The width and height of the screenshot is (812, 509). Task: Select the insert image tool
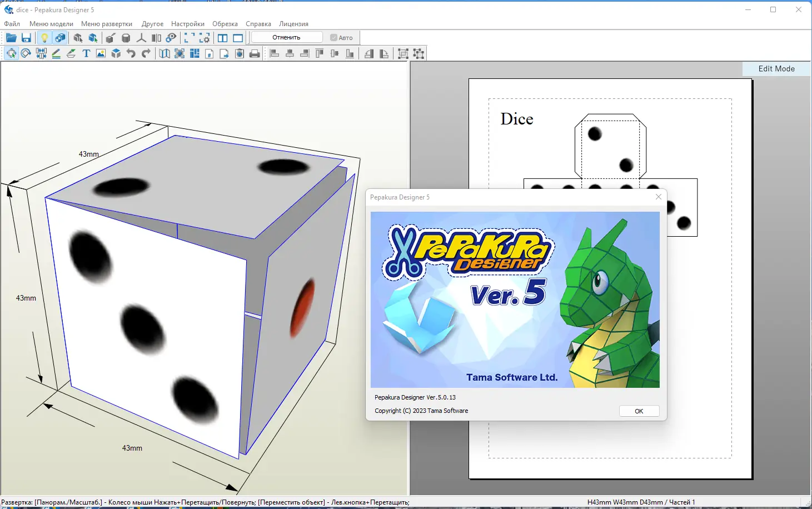pyautogui.click(x=101, y=53)
